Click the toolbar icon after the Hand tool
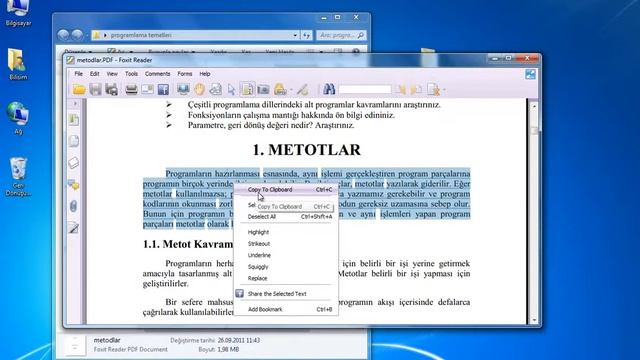This screenshot has height=360, width=640. tap(216, 89)
